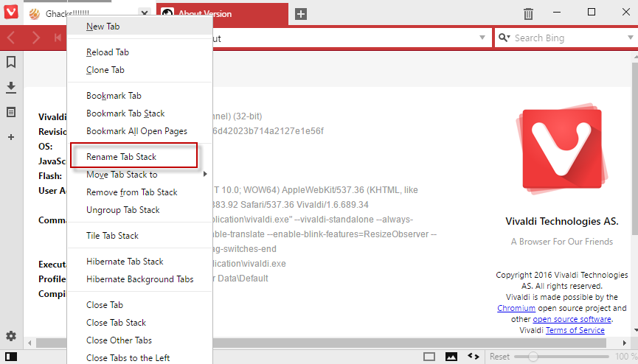Expand Move Tab Stack to submenu
638x364 pixels.
(x=139, y=175)
